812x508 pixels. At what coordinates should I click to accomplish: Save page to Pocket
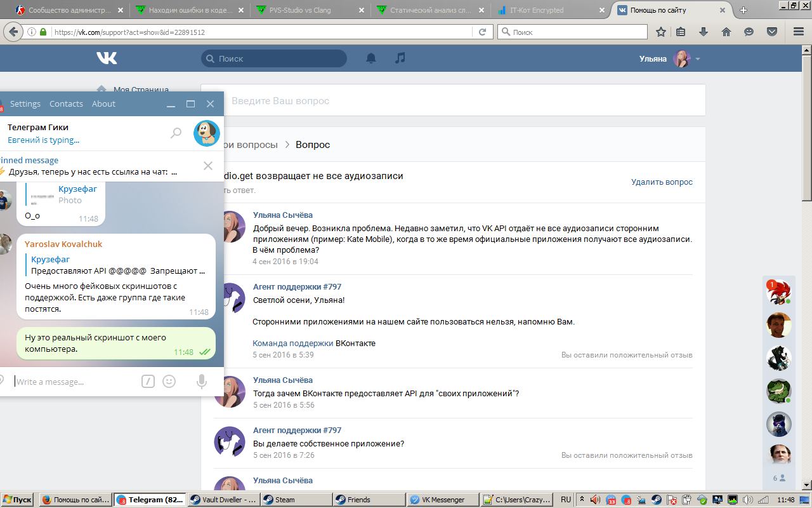point(772,32)
